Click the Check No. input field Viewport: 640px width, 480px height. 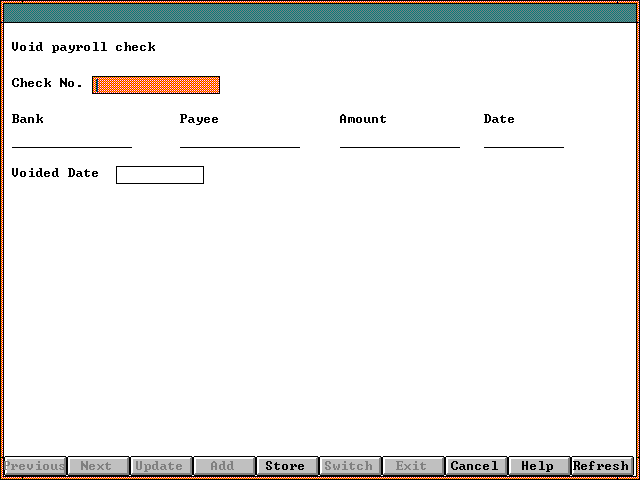156,85
